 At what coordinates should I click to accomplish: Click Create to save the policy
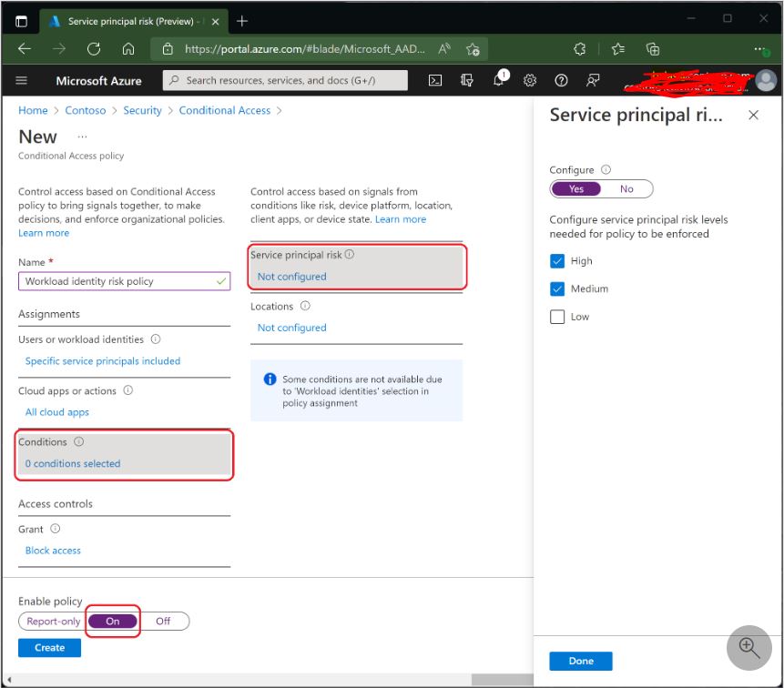click(x=49, y=648)
